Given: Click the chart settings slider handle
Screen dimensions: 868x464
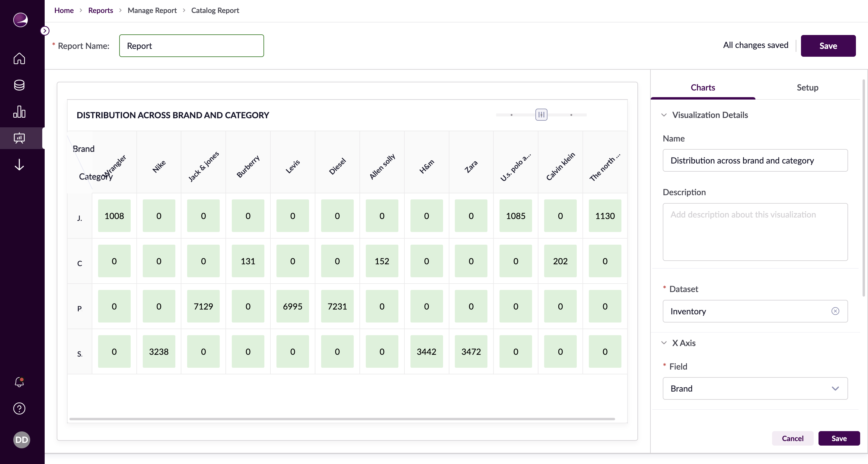Looking at the screenshot, I should (541, 115).
